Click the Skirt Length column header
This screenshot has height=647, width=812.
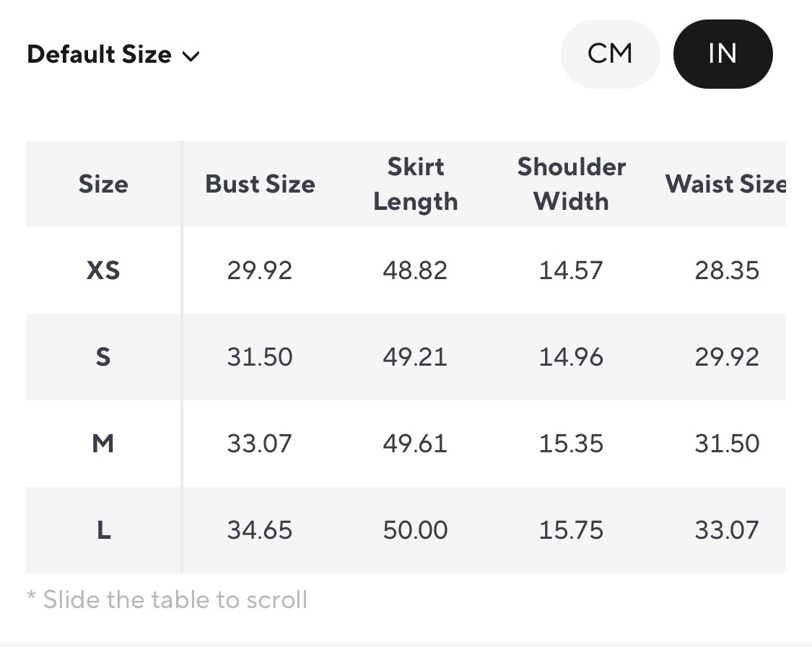(415, 184)
